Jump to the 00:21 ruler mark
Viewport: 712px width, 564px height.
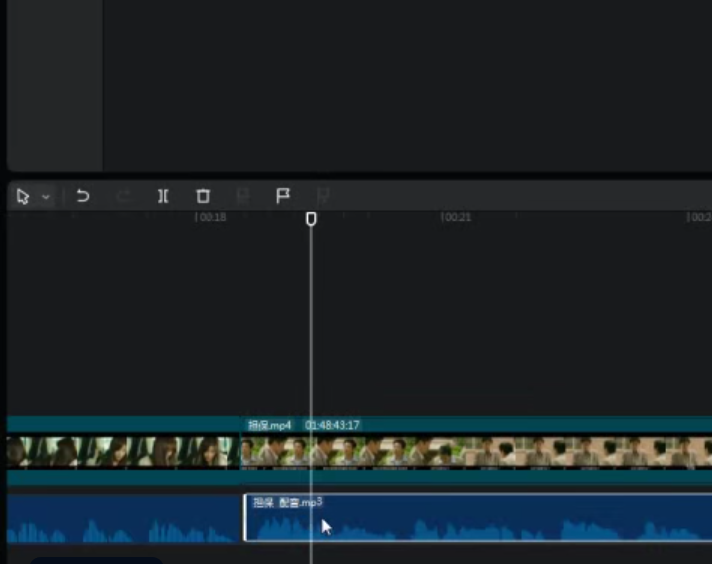456,218
